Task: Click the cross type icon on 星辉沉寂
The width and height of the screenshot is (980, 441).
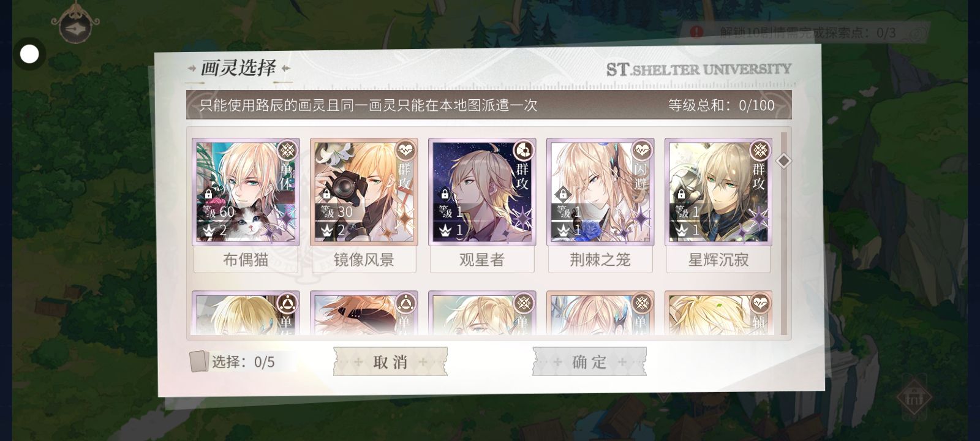Action: [x=759, y=149]
